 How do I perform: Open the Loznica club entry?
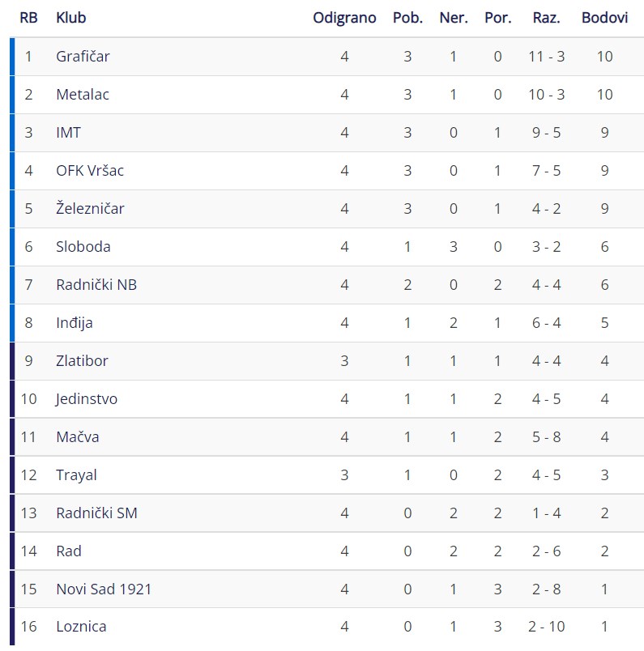coord(81,627)
